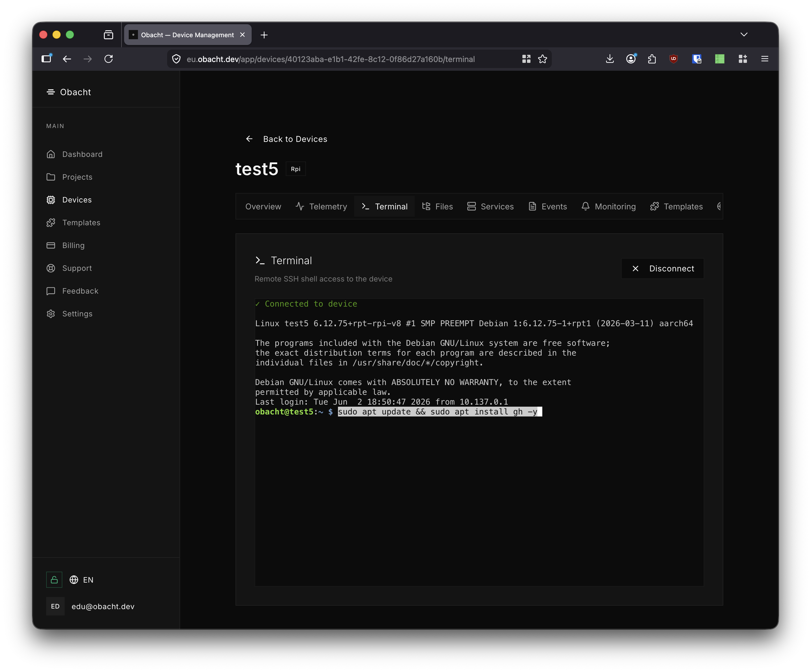Open the Monitoring tab

[x=609, y=207]
